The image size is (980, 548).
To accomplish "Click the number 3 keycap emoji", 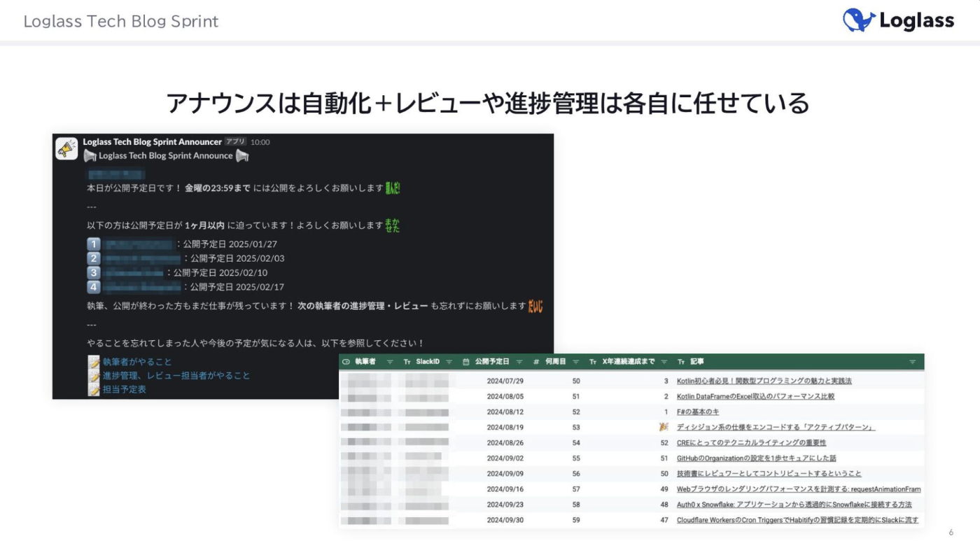I will tap(94, 273).
